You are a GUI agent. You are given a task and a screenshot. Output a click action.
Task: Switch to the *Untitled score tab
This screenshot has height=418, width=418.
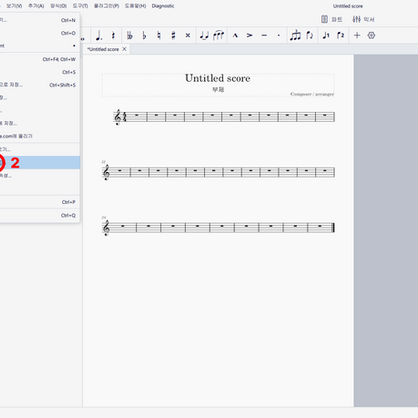tap(103, 49)
